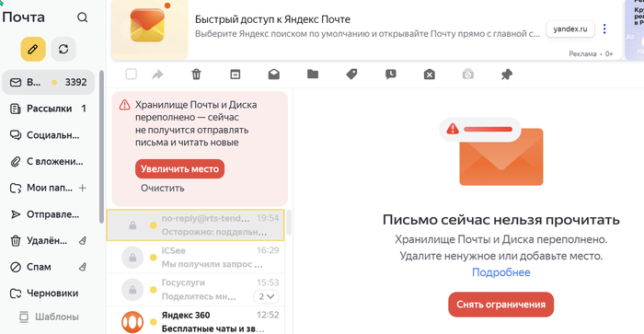Click sidebar vertical scrollbar
Viewport: 644px width, 334px height.
pos(101,146)
